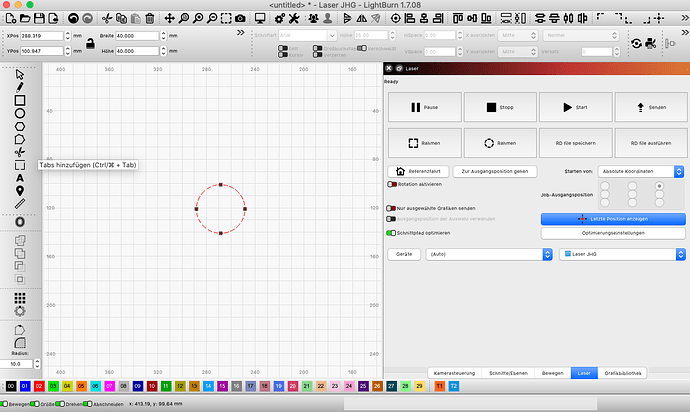Activate the pan/move view tool

(169, 18)
